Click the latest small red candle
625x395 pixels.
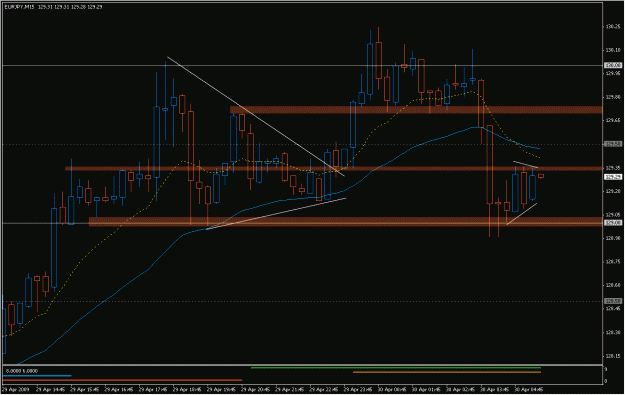pyautogui.click(x=541, y=176)
